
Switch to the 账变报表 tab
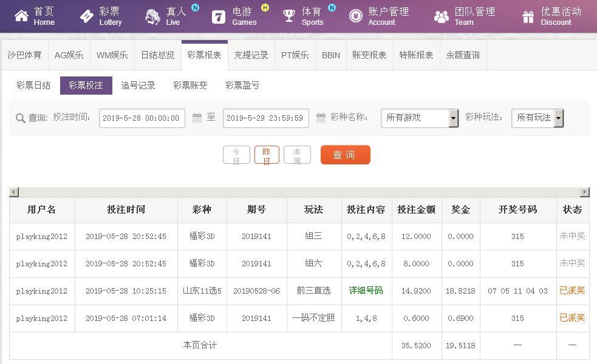pyautogui.click(x=370, y=55)
